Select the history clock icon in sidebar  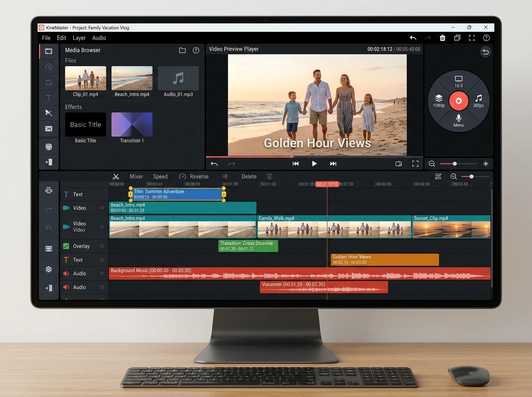tap(49, 67)
